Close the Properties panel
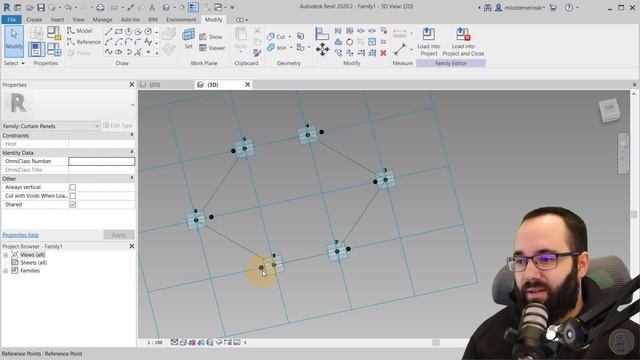 coord(131,84)
